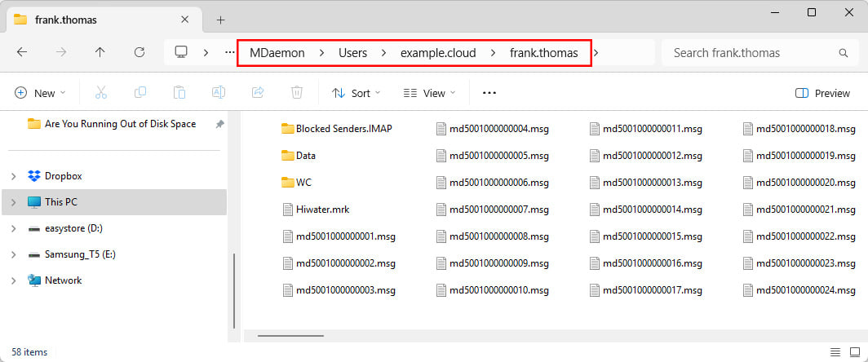Viewport: 868px width, 362px height.
Task: Select the Hiwater.mrk file
Action: click(x=316, y=210)
